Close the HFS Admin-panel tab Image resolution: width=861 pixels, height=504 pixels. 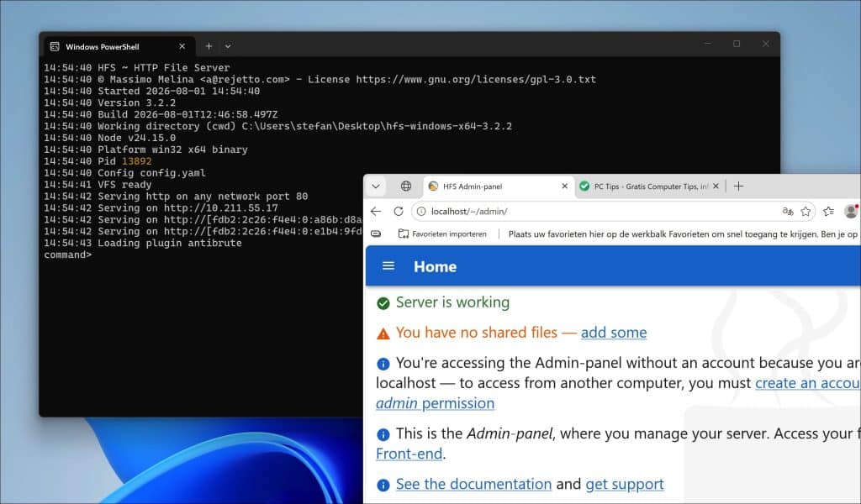click(x=564, y=186)
